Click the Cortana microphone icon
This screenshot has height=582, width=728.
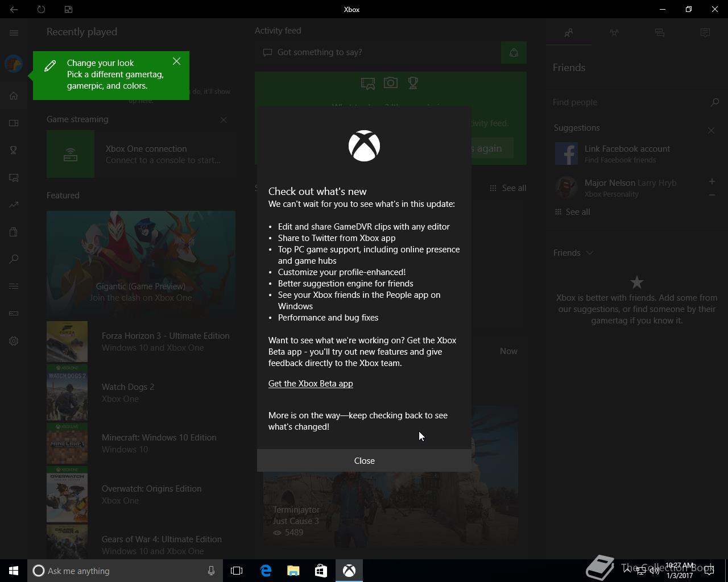(211, 571)
